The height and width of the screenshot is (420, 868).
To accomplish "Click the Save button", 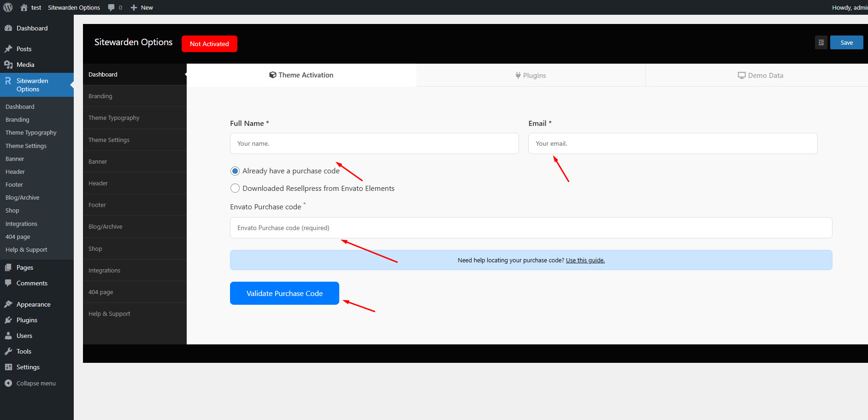I will pos(846,42).
